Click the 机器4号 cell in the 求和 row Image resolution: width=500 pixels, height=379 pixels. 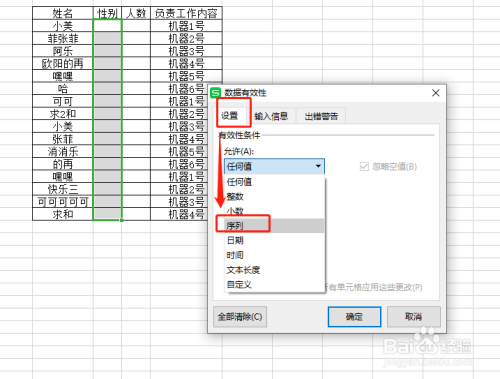[x=179, y=214]
